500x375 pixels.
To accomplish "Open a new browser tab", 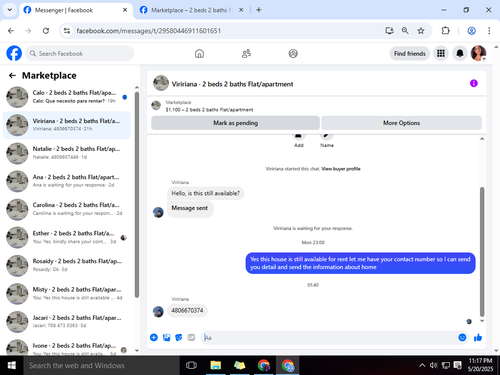I will point(259,10).
